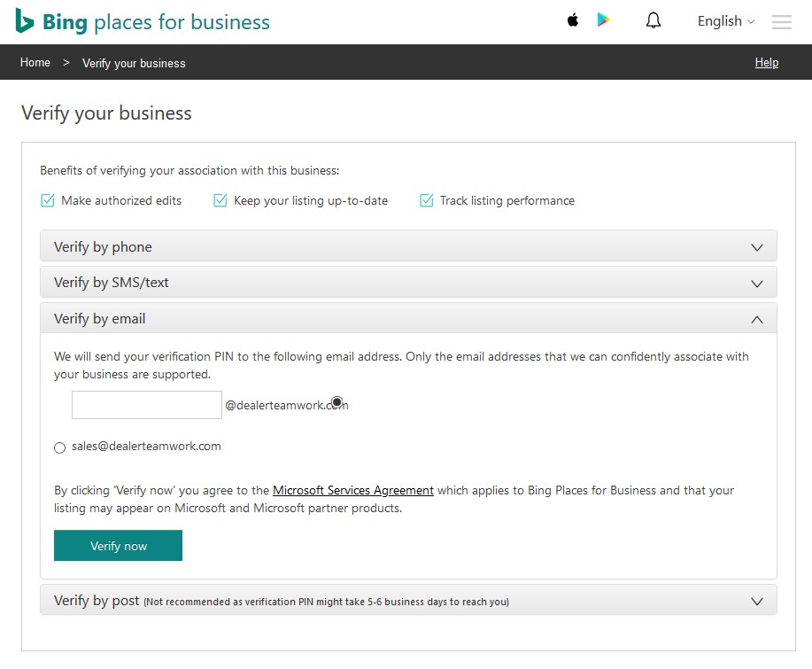
Task: Click the Track listing performance checkmark icon
Action: (426, 200)
